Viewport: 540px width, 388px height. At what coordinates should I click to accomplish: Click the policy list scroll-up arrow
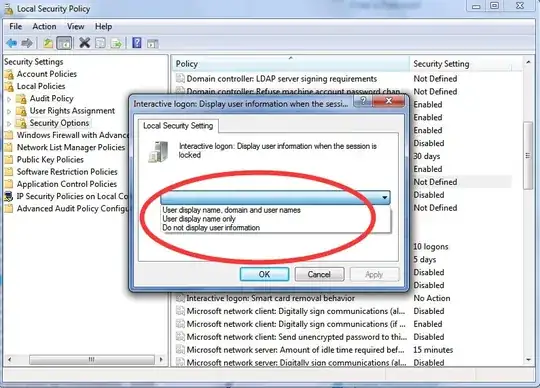pos(528,62)
